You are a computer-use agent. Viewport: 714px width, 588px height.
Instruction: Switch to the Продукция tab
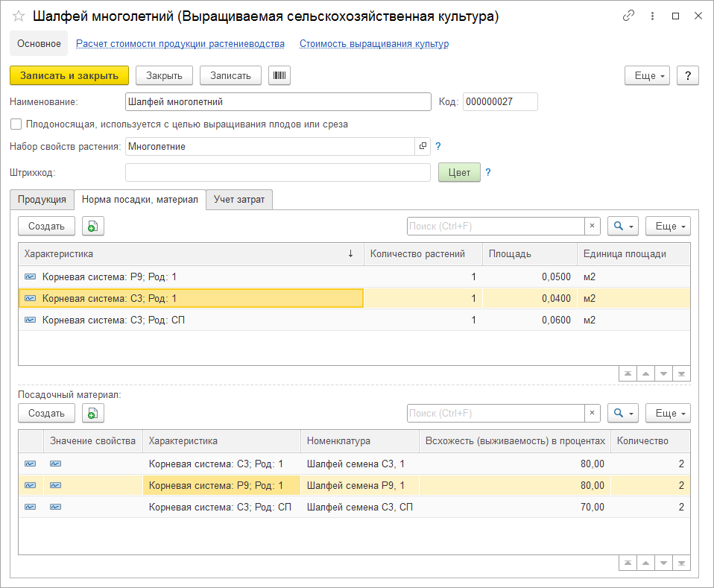(x=42, y=200)
